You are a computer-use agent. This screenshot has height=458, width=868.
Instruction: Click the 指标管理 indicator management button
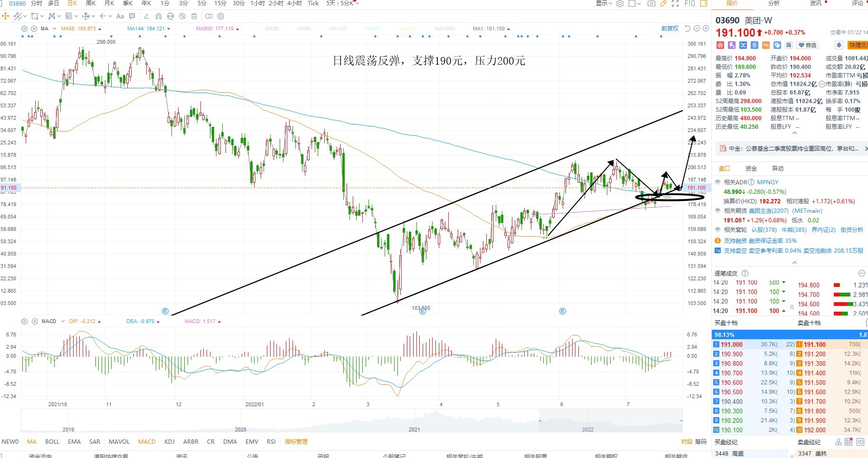(x=296, y=442)
